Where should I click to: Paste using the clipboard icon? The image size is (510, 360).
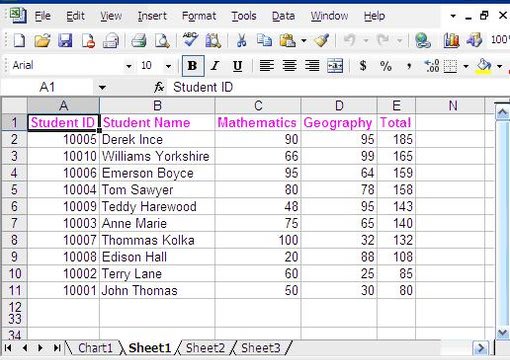pos(287,41)
